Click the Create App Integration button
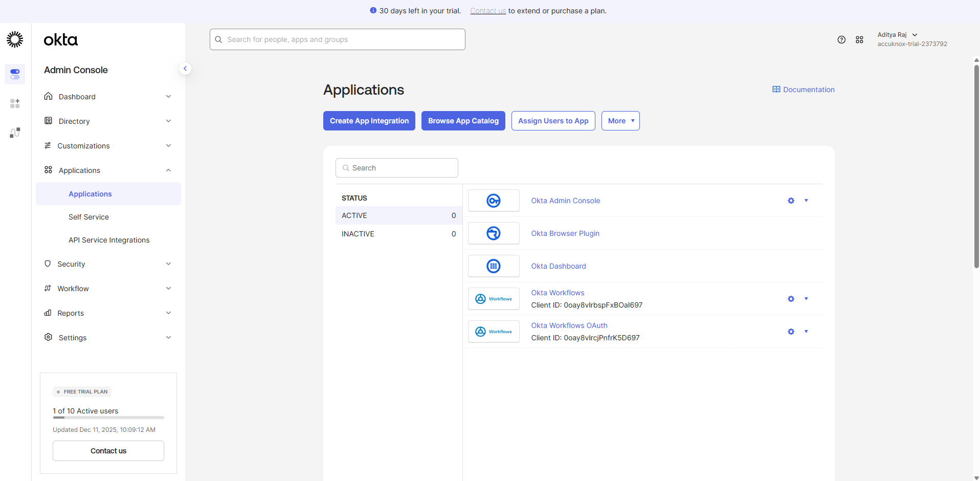 (x=369, y=121)
